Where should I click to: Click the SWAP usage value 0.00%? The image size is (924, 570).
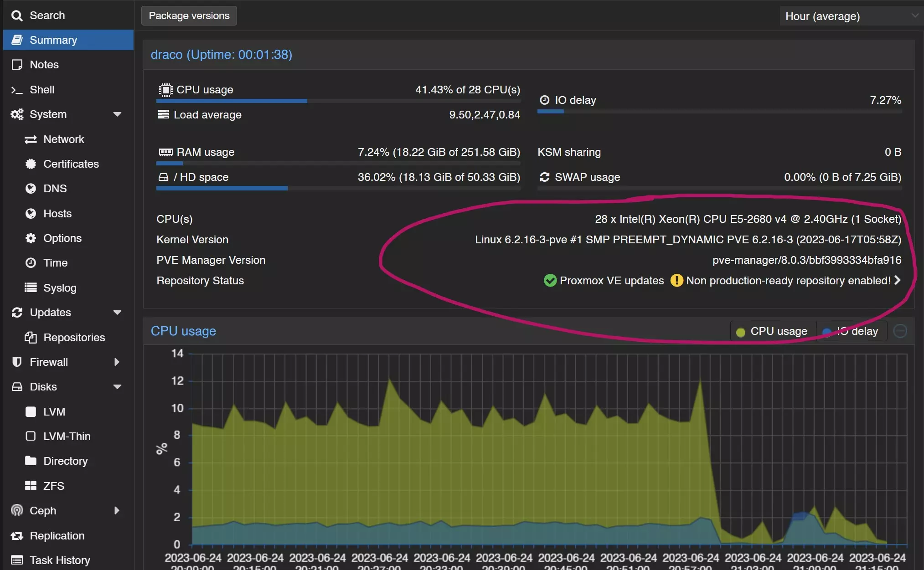pyautogui.click(x=843, y=177)
